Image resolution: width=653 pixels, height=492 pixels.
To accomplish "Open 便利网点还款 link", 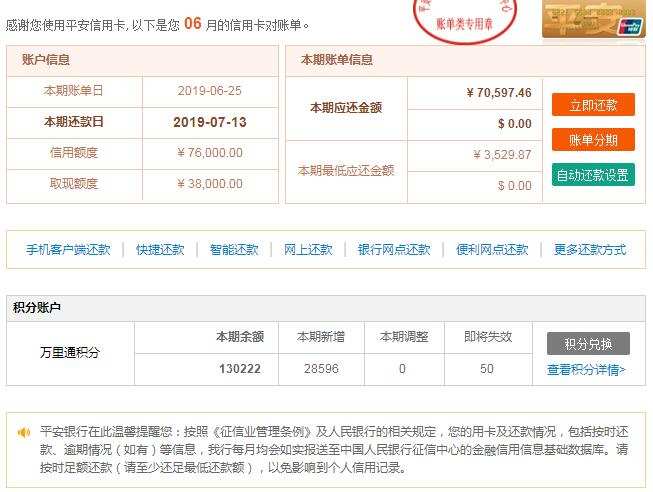I will click(492, 250).
